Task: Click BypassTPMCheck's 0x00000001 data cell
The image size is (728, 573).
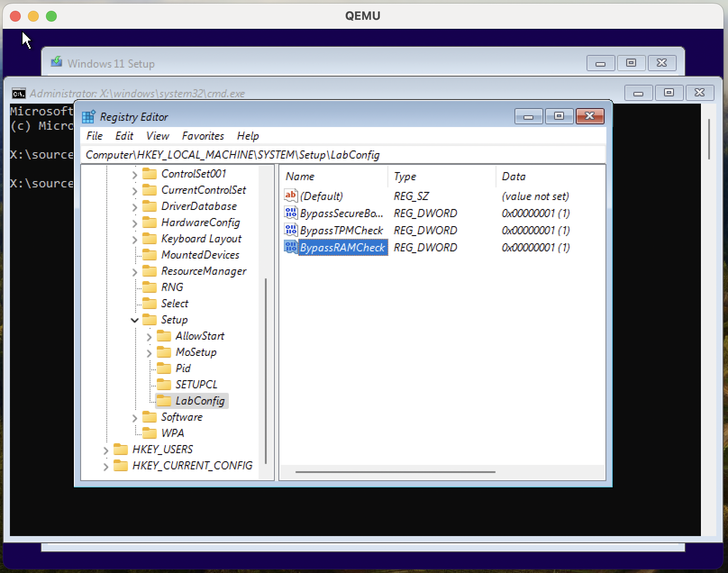Action: click(536, 230)
